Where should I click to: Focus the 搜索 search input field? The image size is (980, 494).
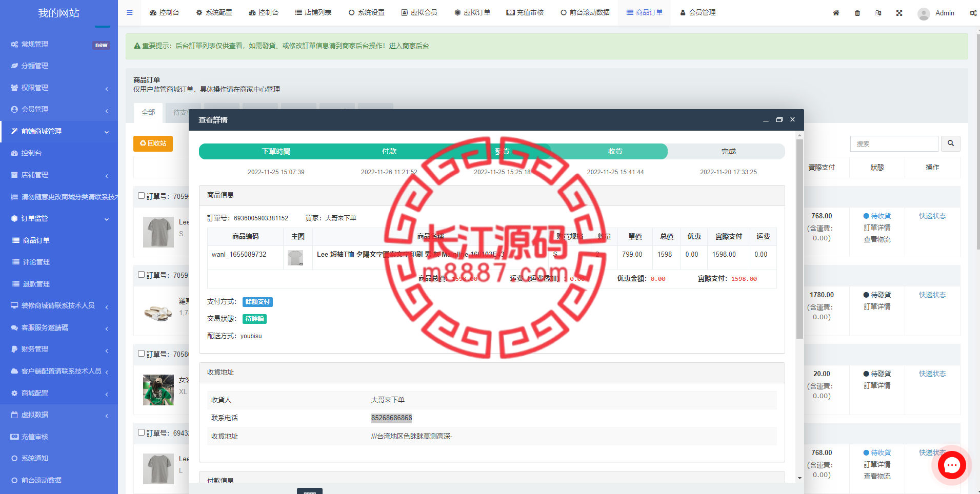[x=894, y=143]
